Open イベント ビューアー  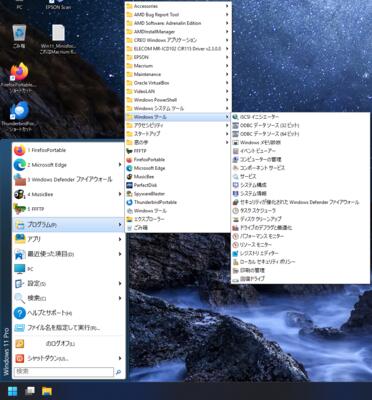pyautogui.click(x=301, y=151)
